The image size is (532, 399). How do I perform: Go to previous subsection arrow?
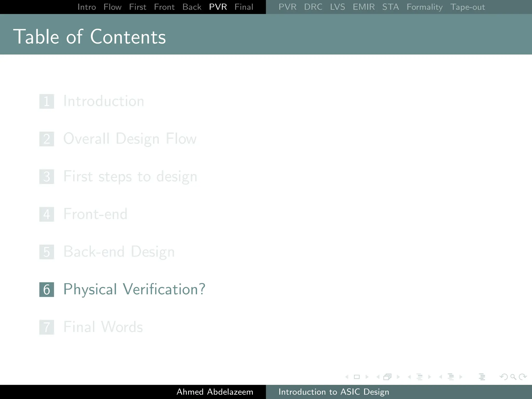pos(409,377)
